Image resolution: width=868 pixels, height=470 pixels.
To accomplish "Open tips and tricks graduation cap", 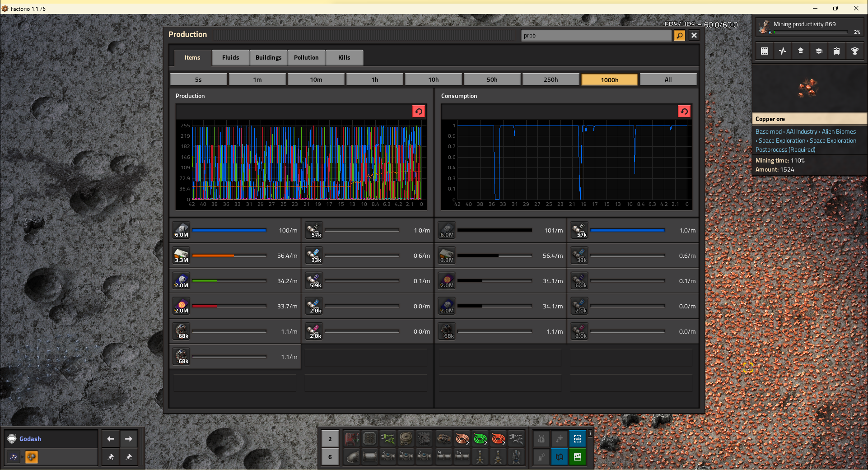I will tap(819, 51).
